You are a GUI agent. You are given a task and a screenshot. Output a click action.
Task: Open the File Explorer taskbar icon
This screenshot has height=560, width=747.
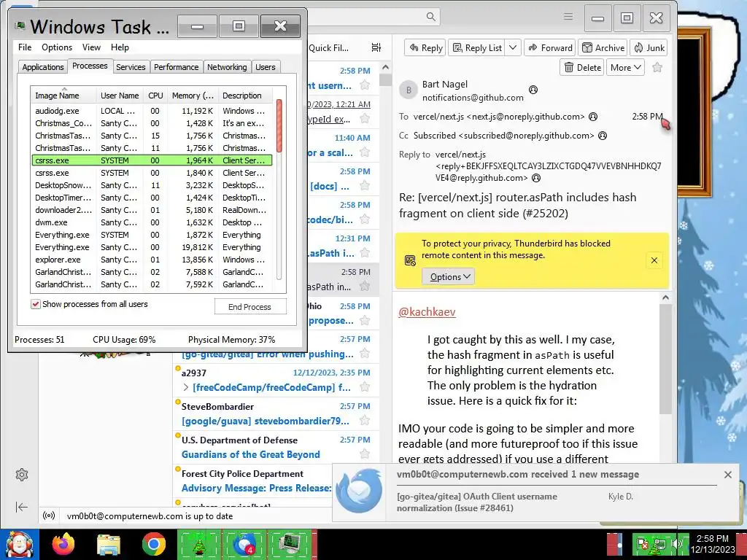[109, 544]
